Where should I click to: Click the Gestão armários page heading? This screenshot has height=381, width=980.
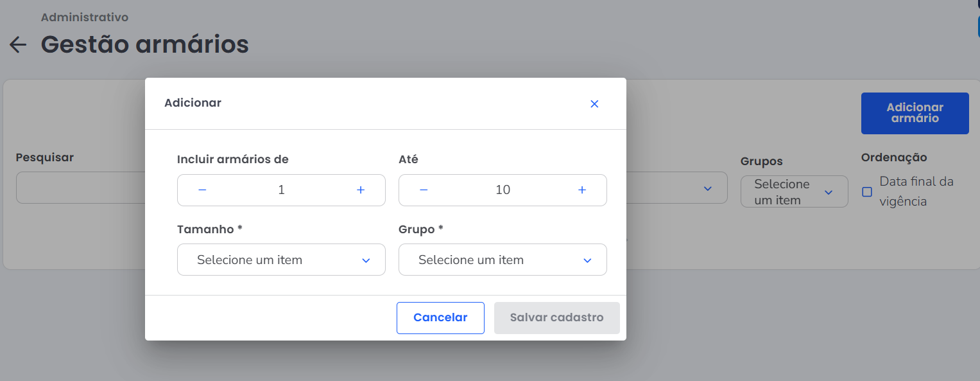pyautogui.click(x=145, y=44)
